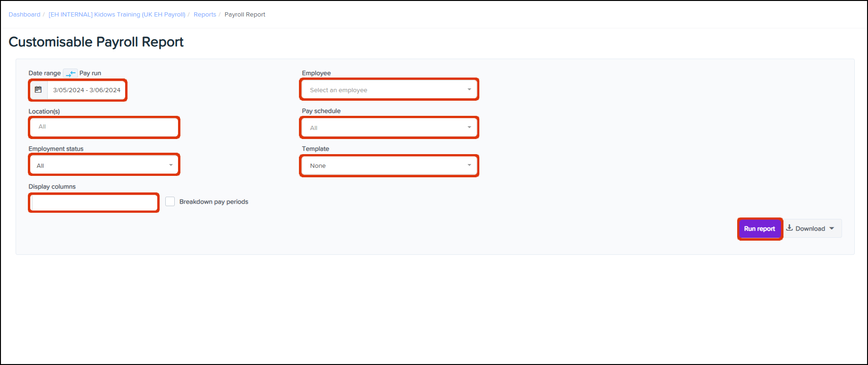Open the Template dropdown showing None

point(389,165)
